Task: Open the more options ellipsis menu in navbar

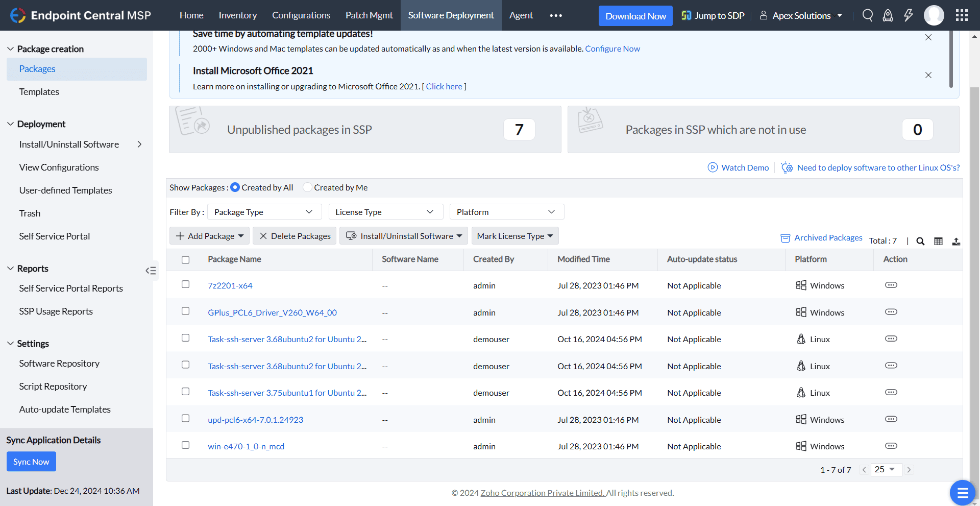Action: (556, 15)
